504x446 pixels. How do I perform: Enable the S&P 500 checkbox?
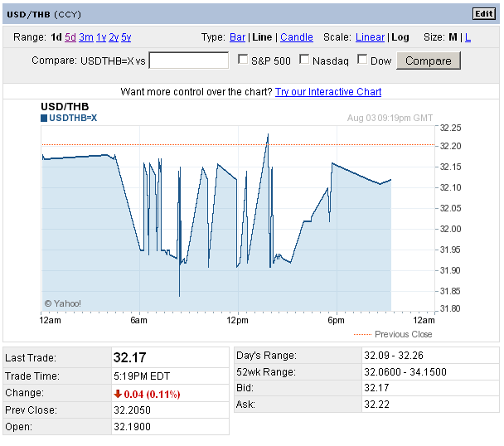pyautogui.click(x=243, y=60)
